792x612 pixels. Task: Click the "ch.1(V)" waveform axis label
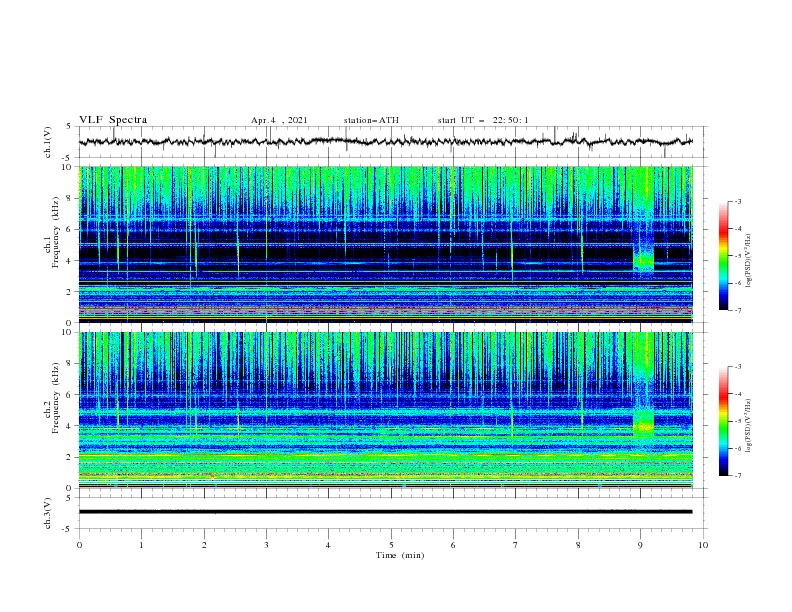pyautogui.click(x=48, y=142)
